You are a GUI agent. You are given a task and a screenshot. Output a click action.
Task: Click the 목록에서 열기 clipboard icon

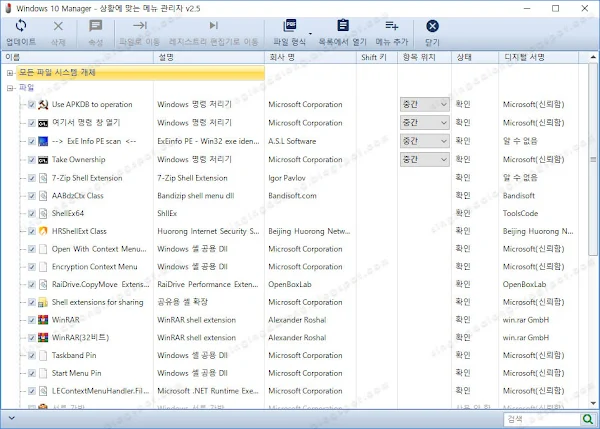tap(343, 25)
